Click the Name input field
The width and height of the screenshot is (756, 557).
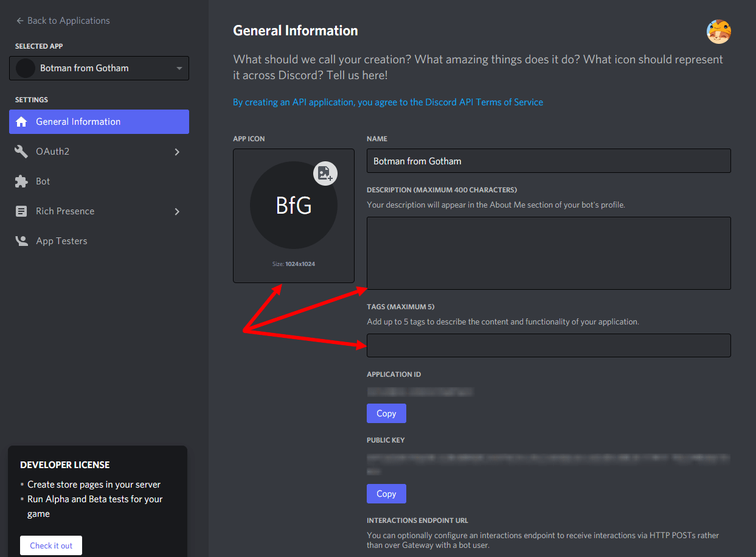[x=549, y=161]
